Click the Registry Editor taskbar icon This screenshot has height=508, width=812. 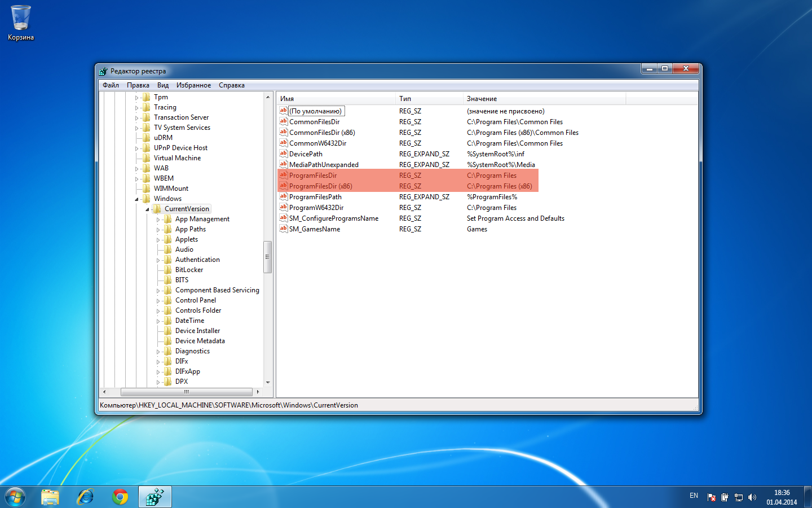tap(155, 497)
